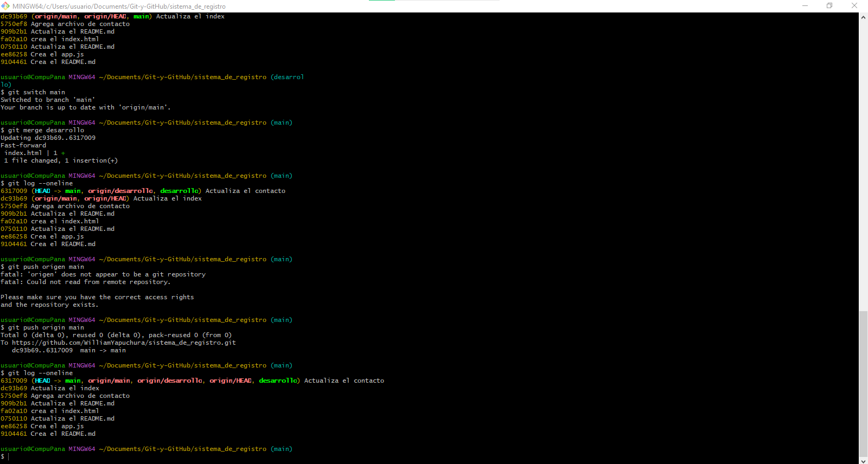
Task: Click 6317009 line listing origin/main and origin/HEAD
Action: (192, 381)
